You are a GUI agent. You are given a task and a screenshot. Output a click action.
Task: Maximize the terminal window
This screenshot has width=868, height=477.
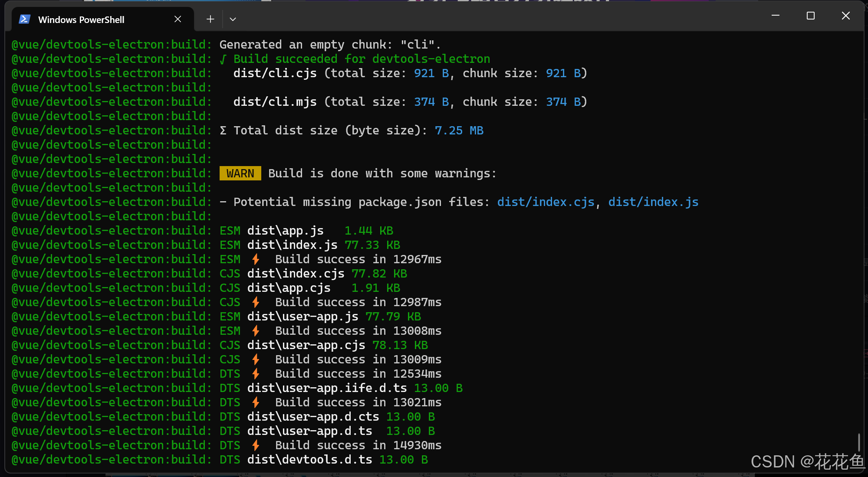tap(810, 16)
